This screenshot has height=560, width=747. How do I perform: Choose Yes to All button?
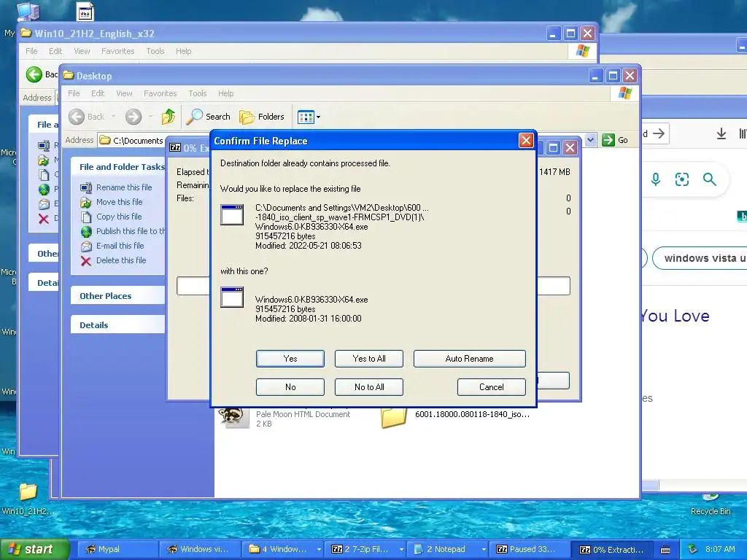[x=368, y=359]
